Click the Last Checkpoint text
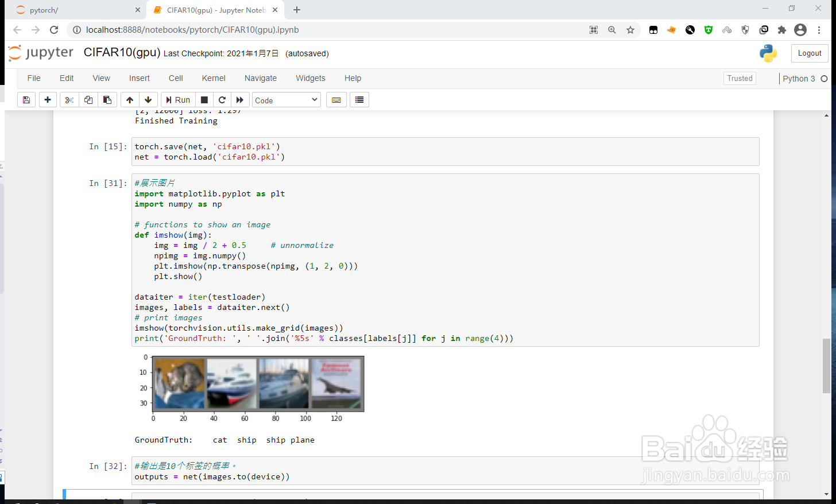836x504 pixels. coord(221,53)
